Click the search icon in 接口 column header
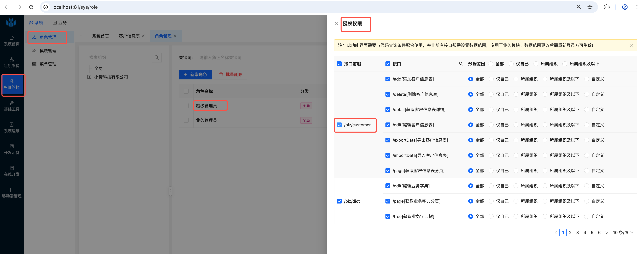 [x=461, y=64]
